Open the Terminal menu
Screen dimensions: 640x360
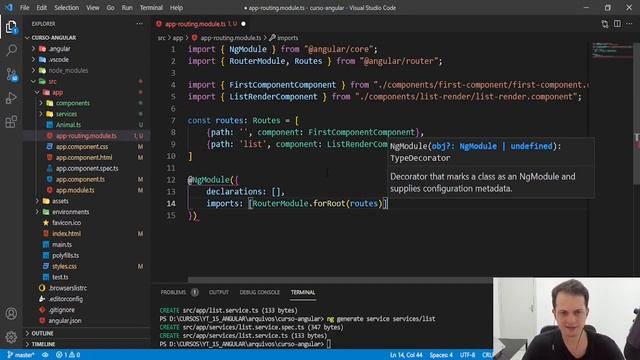coord(151,7)
